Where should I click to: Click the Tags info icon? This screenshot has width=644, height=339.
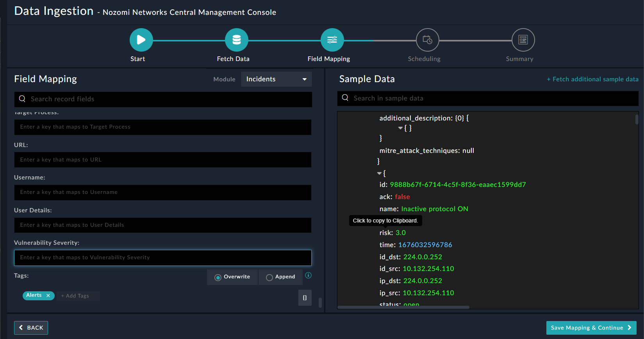(x=308, y=275)
